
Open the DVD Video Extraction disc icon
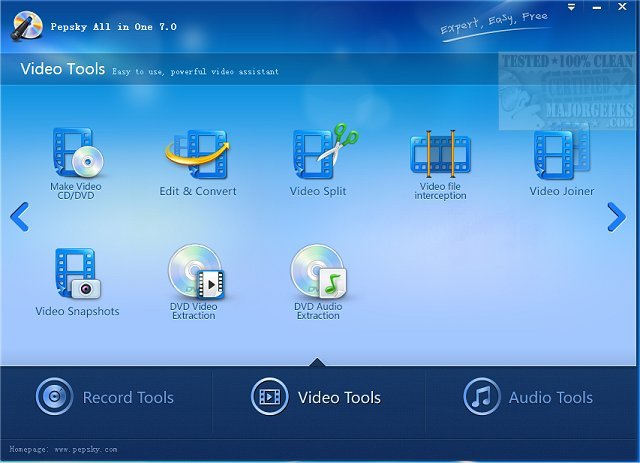pos(196,272)
